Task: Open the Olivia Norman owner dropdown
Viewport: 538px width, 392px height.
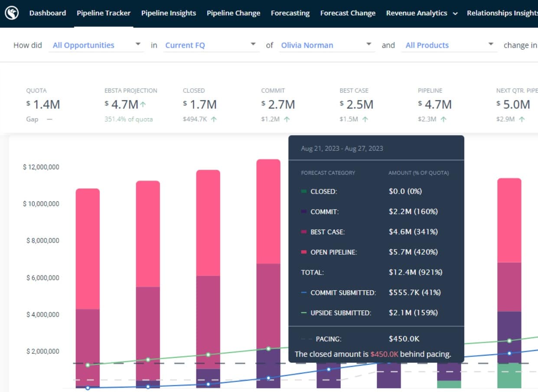Action: tap(327, 45)
